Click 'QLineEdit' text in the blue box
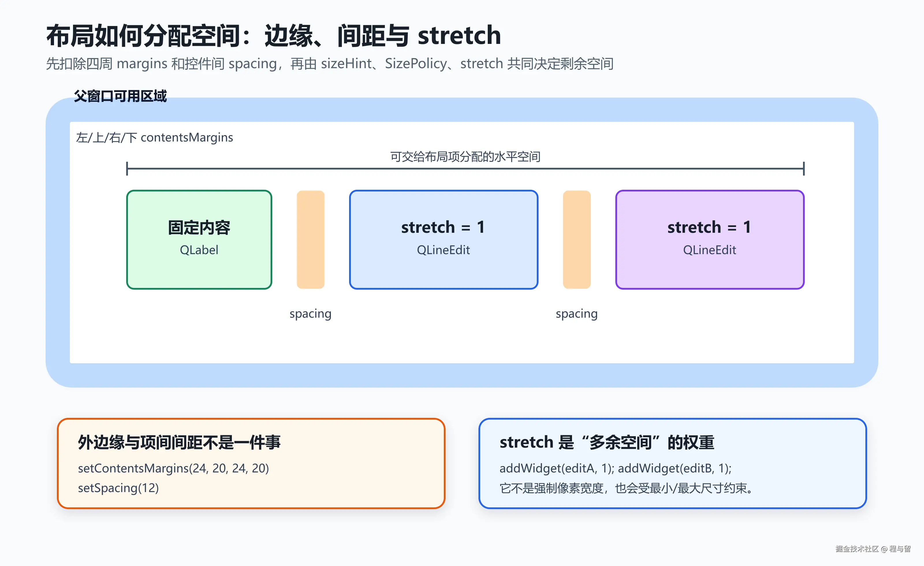924x566 pixels. (444, 250)
